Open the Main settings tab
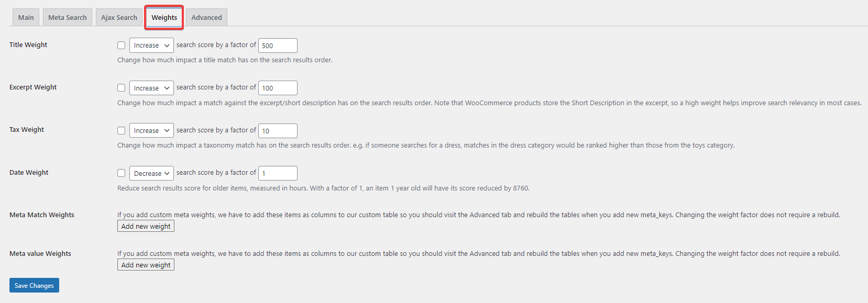This screenshot has width=868, height=303. (26, 17)
